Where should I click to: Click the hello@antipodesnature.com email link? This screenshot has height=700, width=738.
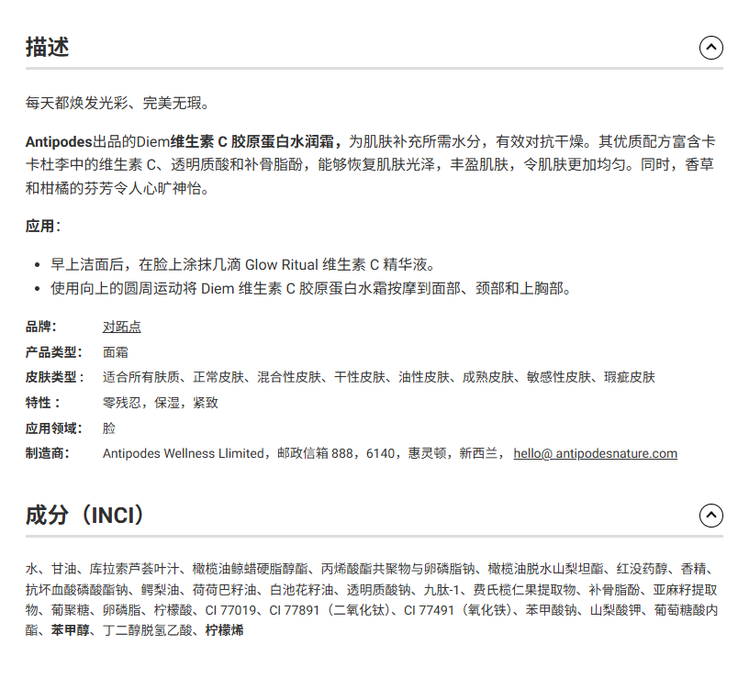(595, 453)
